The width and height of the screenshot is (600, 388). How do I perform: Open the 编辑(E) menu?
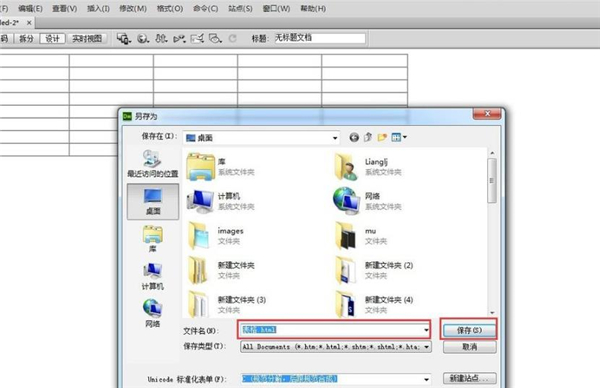tap(30, 8)
